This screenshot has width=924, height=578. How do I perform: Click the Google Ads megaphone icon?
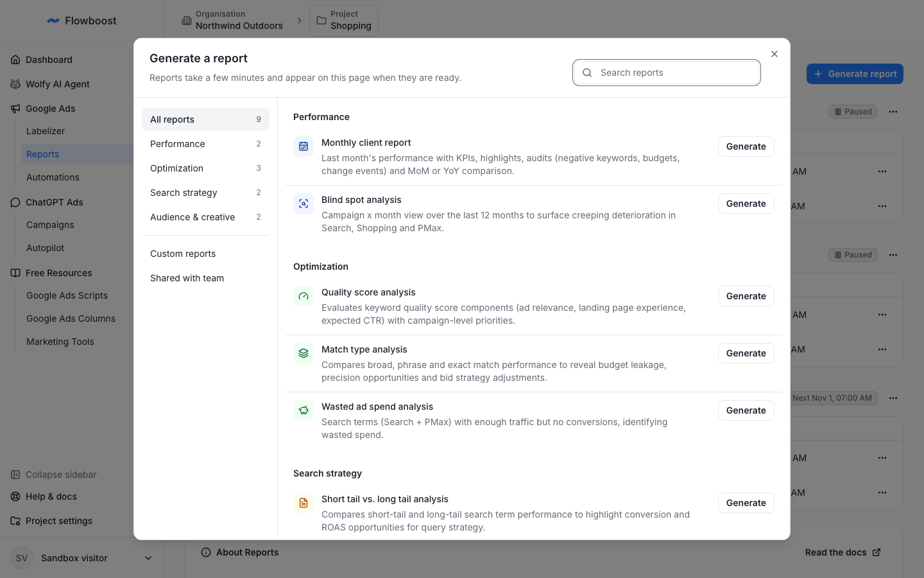(x=15, y=109)
